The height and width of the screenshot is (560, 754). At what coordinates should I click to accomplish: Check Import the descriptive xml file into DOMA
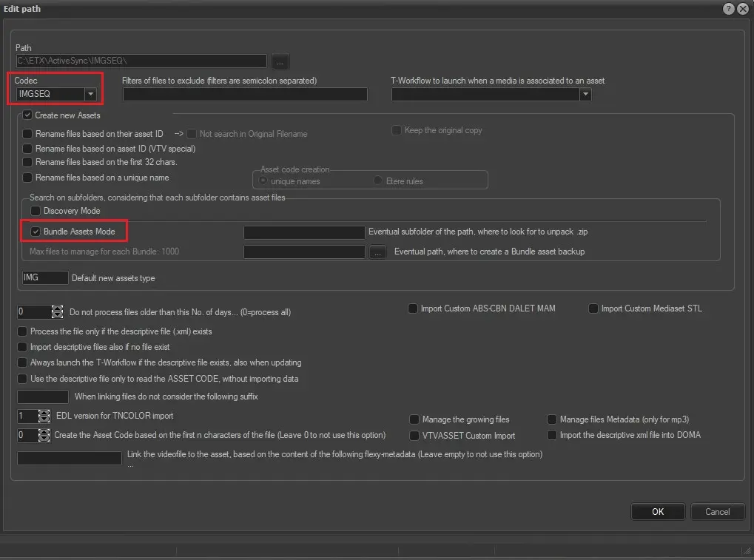tap(552, 435)
